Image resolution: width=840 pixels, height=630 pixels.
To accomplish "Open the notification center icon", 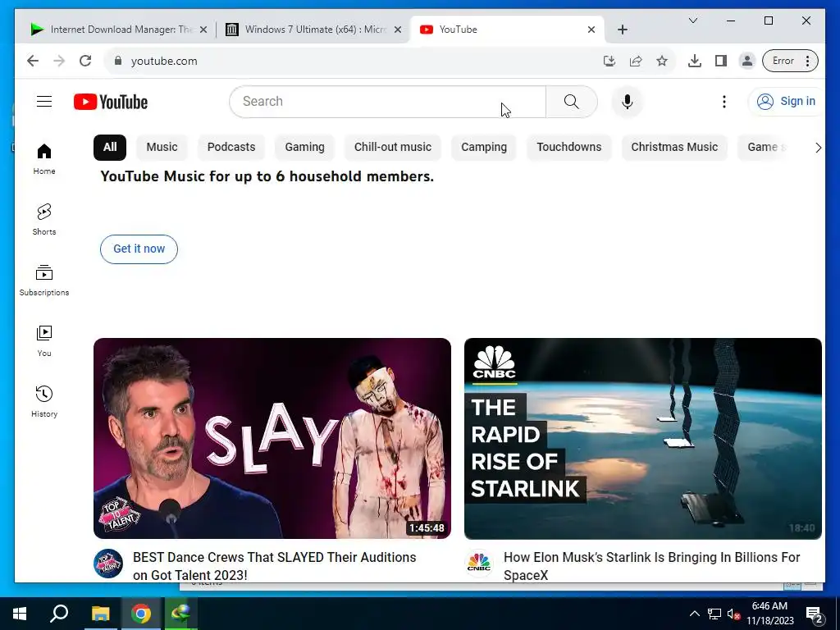I will pos(815,614).
